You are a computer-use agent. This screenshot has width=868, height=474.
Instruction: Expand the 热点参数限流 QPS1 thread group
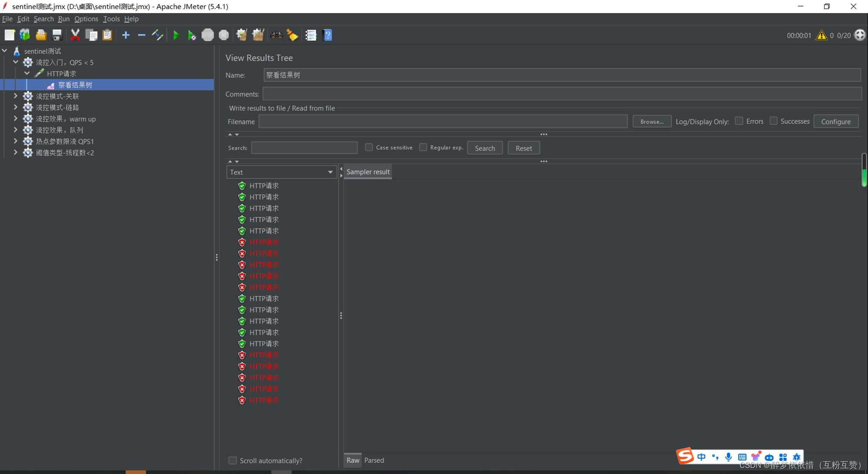click(16, 141)
